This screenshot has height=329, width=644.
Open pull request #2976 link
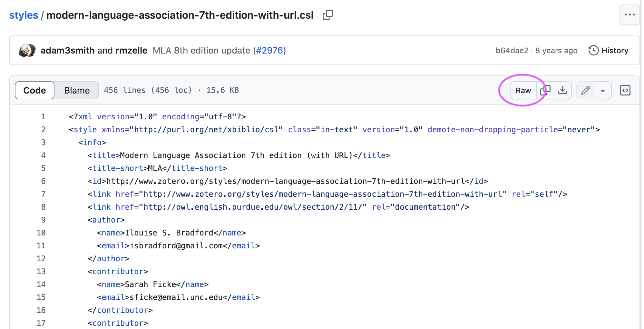click(x=269, y=51)
